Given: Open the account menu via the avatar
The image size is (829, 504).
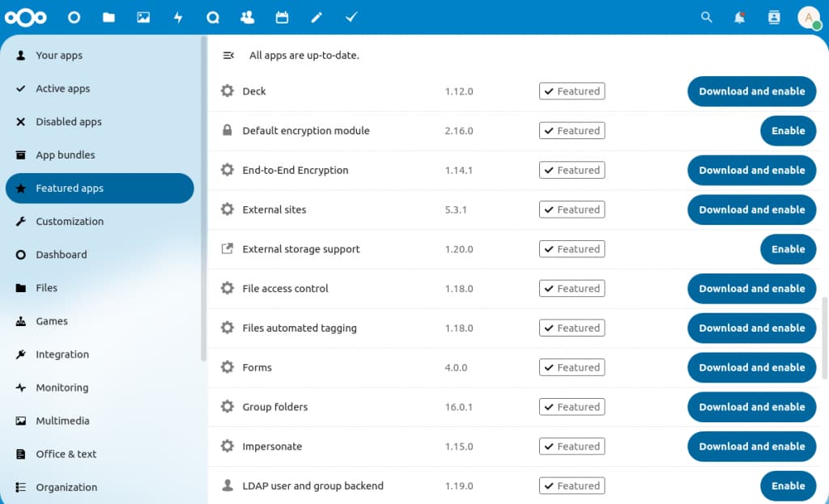Looking at the screenshot, I should 809,17.
